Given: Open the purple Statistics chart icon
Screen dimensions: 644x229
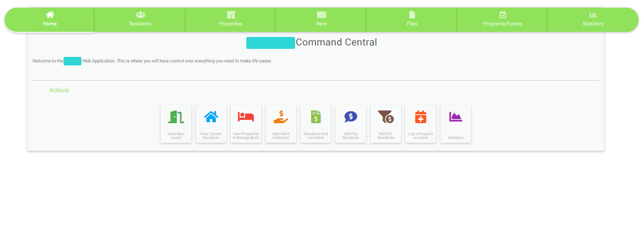Looking at the screenshot, I should [456, 117].
